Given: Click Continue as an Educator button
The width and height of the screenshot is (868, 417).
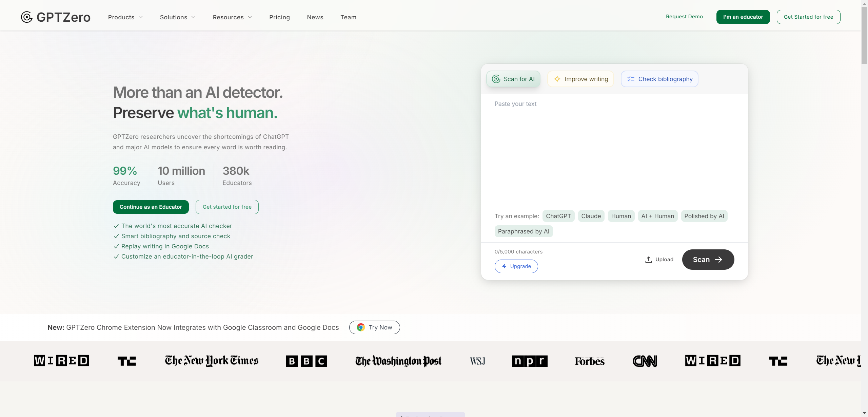Looking at the screenshot, I should (x=151, y=207).
